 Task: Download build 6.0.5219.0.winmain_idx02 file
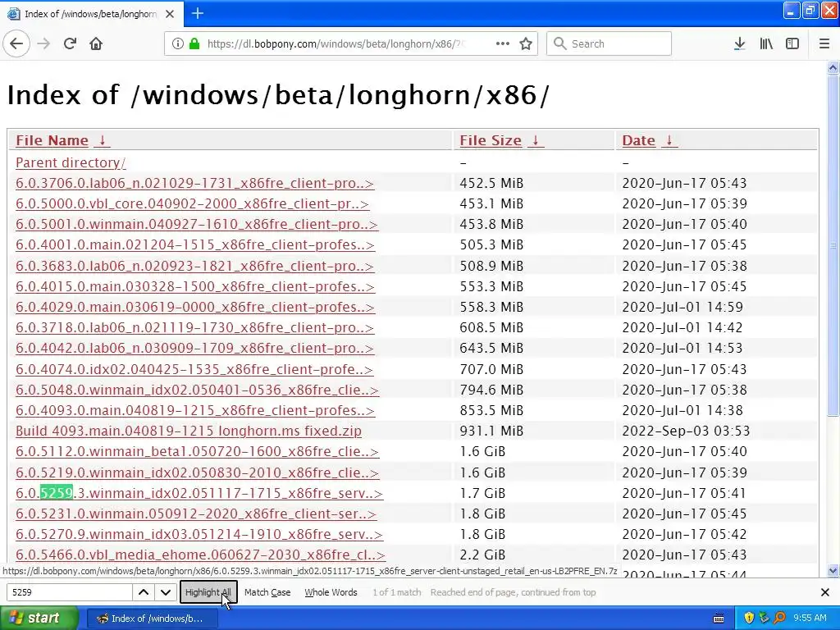point(197,472)
